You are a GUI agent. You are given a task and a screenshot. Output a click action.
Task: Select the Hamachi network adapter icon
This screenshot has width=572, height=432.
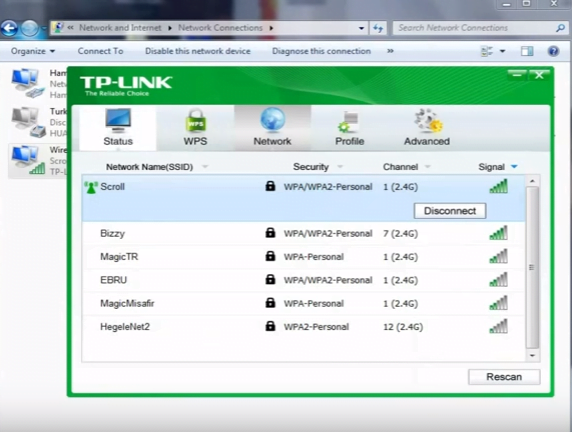tap(27, 83)
